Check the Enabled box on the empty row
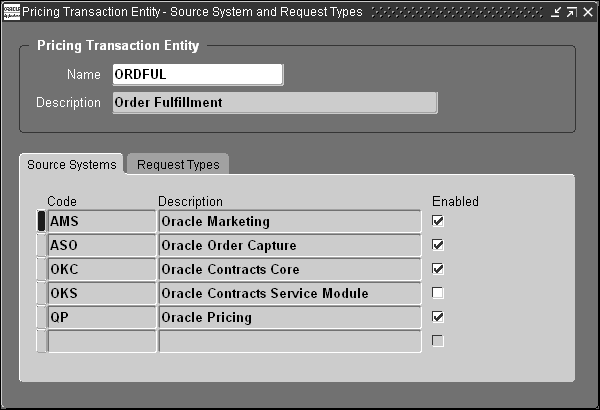 click(x=438, y=341)
